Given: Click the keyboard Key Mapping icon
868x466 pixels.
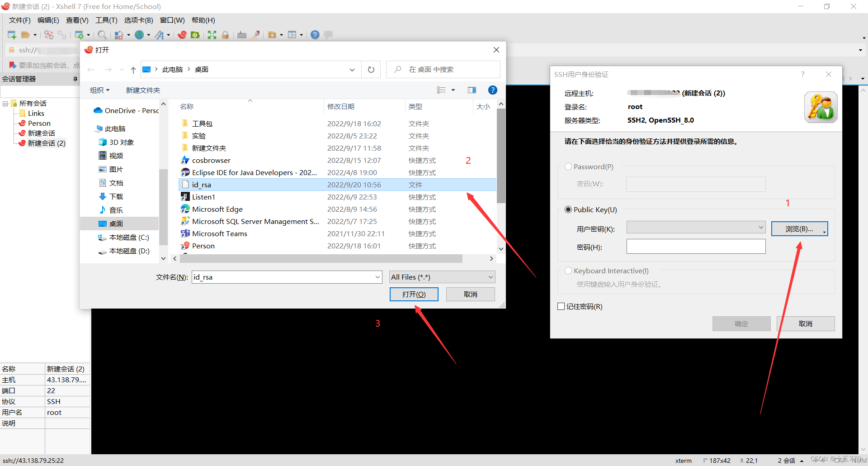Looking at the screenshot, I should (x=242, y=35).
